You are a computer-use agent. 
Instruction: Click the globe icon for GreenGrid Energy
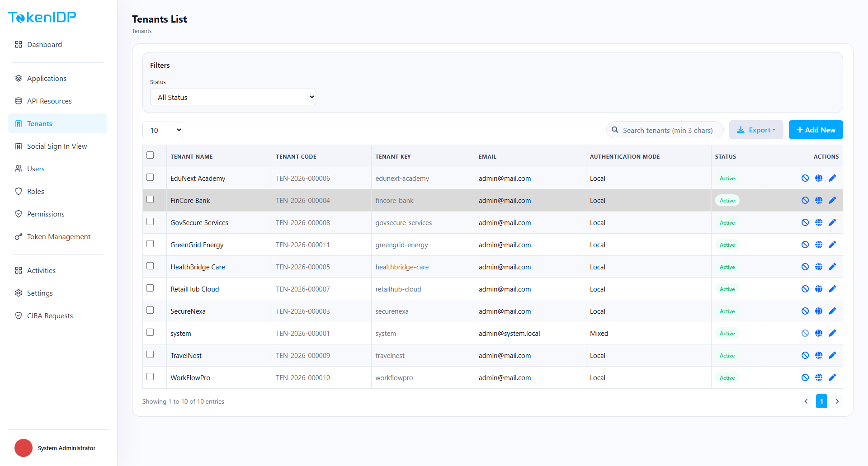[819, 245]
